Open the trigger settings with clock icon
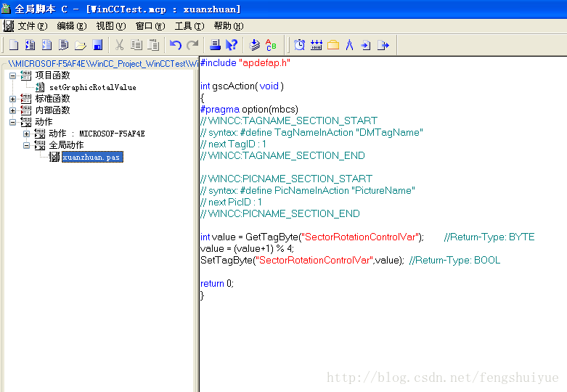567x392 pixels. coord(299,45)
